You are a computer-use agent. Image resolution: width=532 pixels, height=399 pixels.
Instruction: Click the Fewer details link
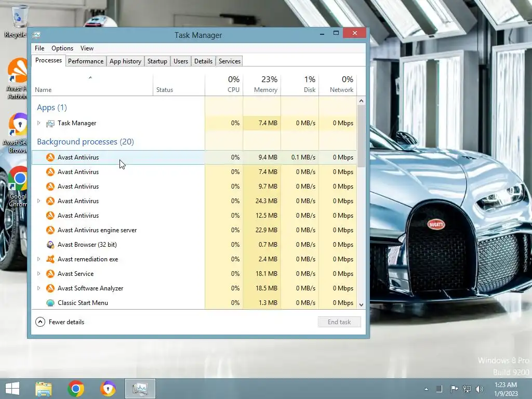(x=66, y=322)
